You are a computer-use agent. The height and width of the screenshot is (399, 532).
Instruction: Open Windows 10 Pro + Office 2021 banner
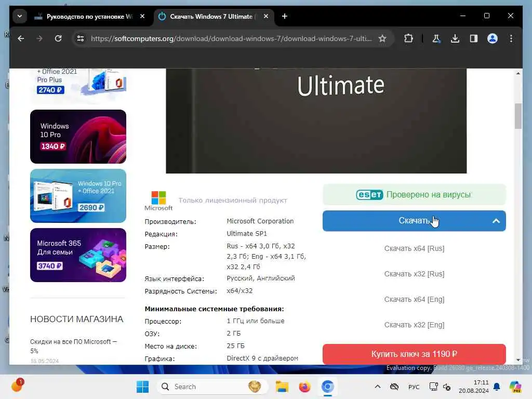point(78,196)
